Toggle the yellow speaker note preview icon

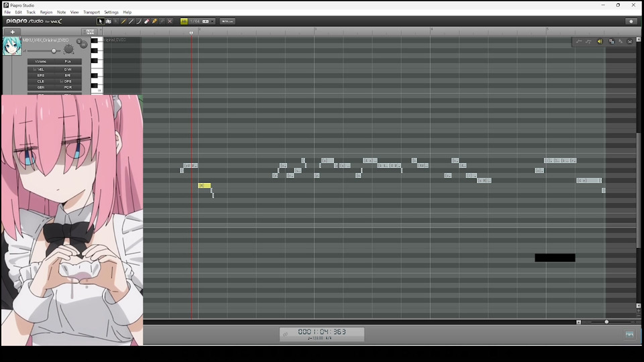[600, 42]
